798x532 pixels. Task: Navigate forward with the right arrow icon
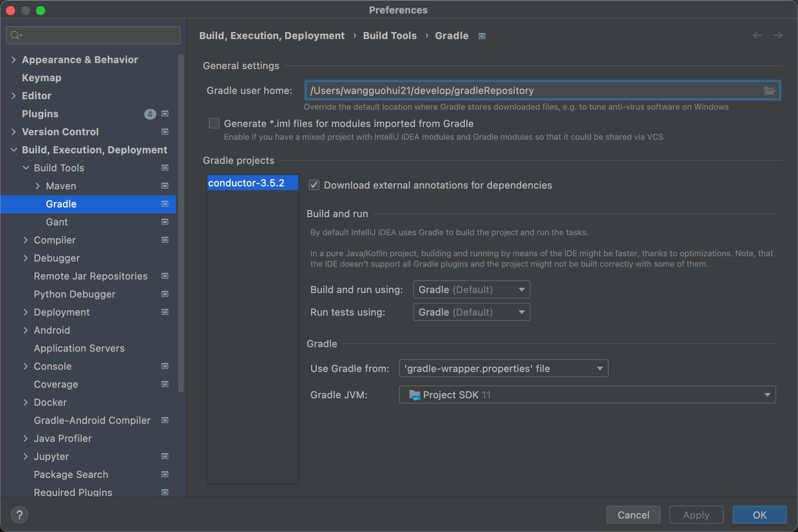tap(778, 35)
